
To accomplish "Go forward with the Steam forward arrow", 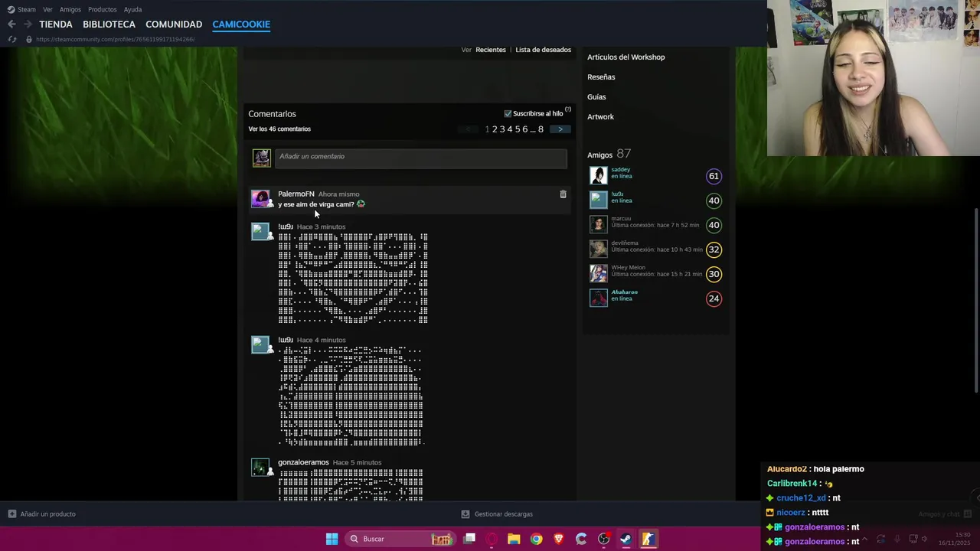I will click(x=27, y=24).
